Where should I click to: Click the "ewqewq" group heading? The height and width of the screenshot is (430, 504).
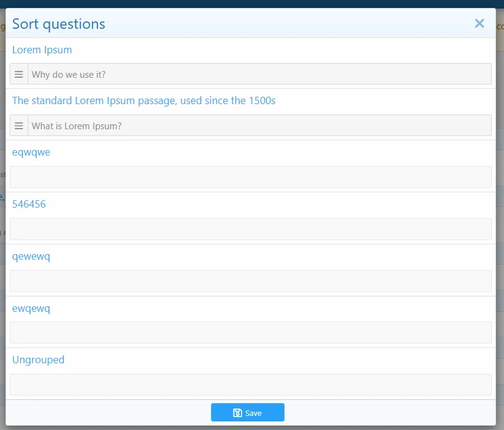point(31,308)
